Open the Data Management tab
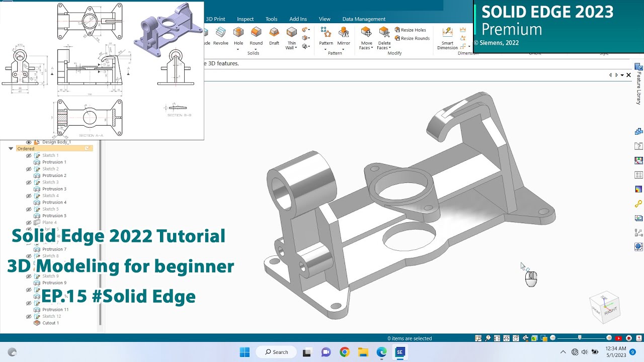The height and width of the screenshot is (362, 644). (364, 19)
